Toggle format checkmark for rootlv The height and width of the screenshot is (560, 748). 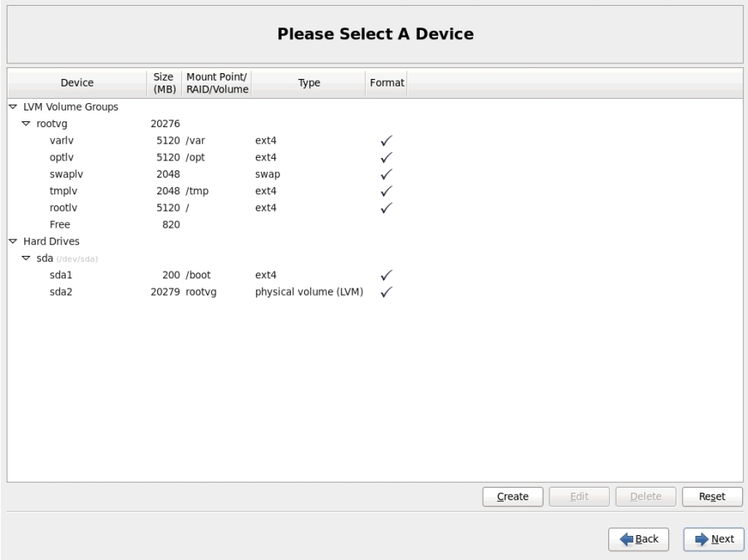click(386, 208)
